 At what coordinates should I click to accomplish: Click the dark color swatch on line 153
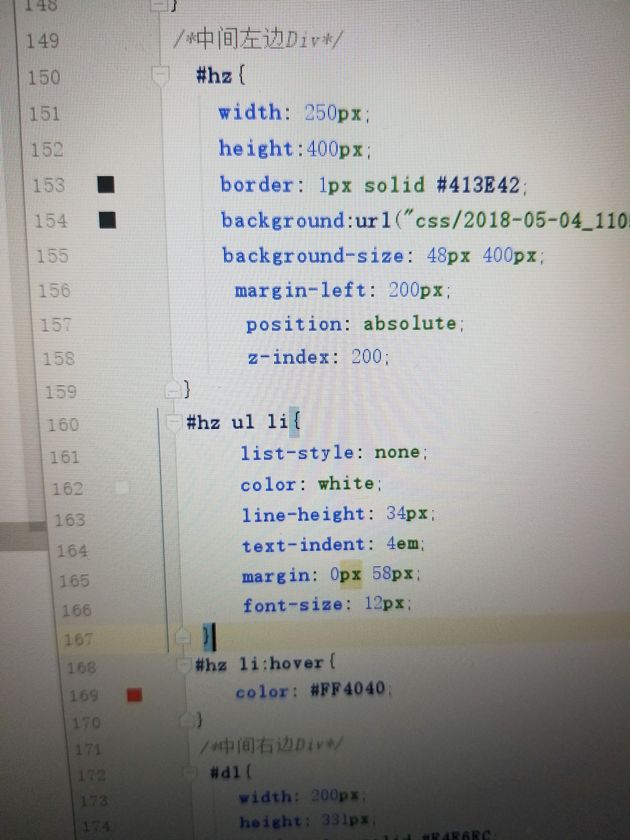pos(106,185)
